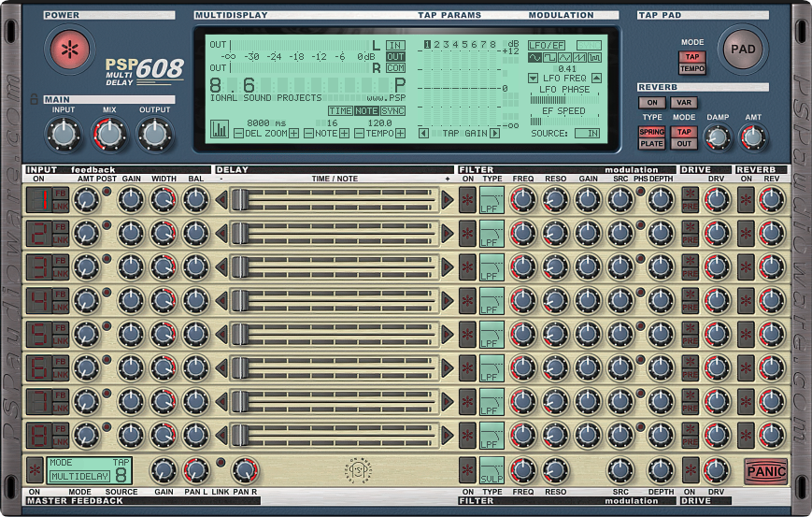The width and height of the screenshot is (812, 517).
Task: Click tap 1 filter type LPF icon
Action: coord(491,200)
